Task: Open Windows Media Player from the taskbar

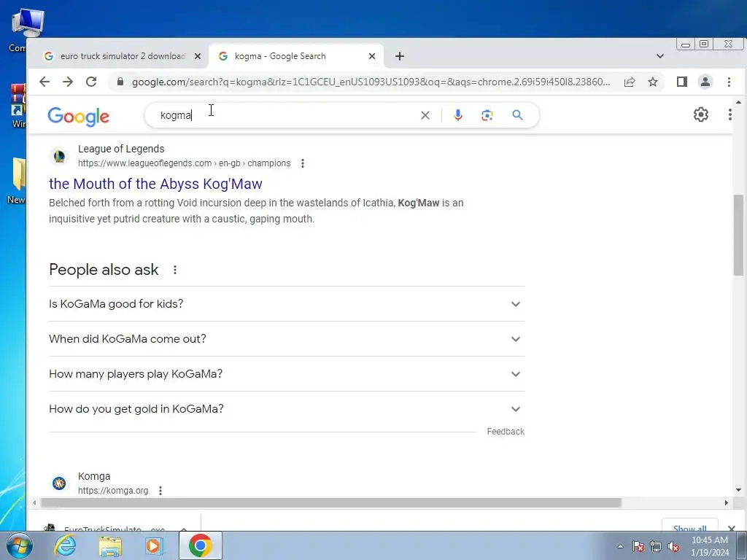Action: pos(155,545)
